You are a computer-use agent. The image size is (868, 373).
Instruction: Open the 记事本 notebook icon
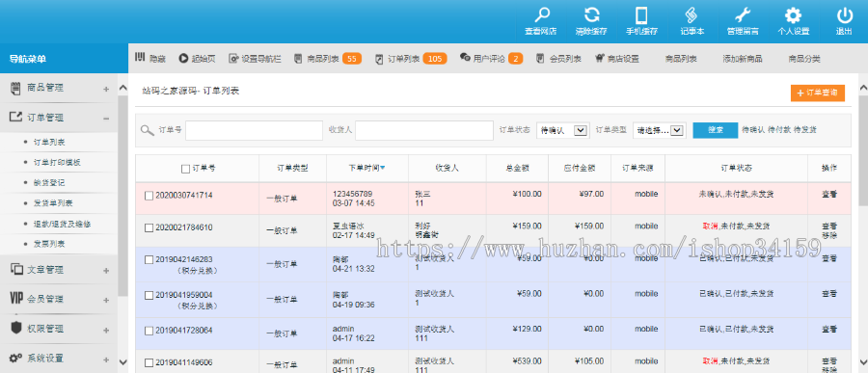pyautogui.click(x=692, y=15)
